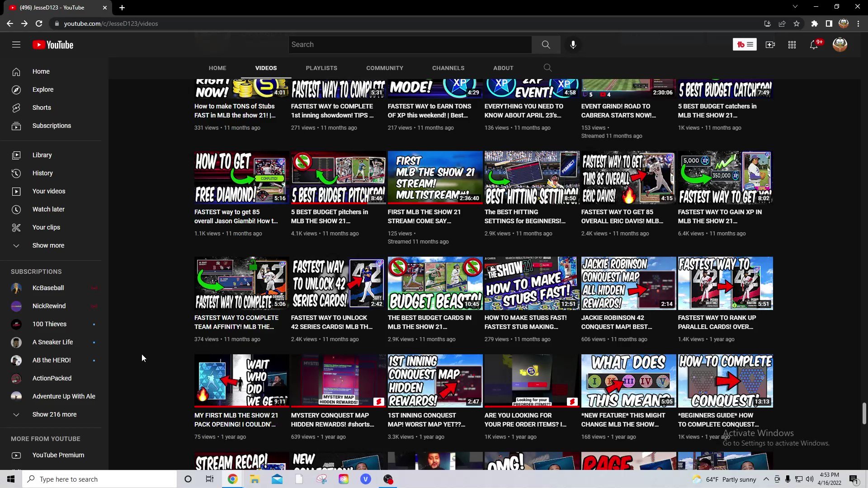Click the YouTube search input field
The width and height of the screenshot is (868, 488).
(x=410, y=45)
